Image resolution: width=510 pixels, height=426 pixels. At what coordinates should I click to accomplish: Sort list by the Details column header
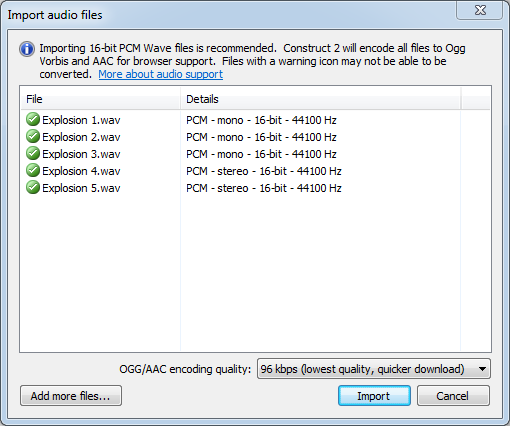[x=320, y=99]
